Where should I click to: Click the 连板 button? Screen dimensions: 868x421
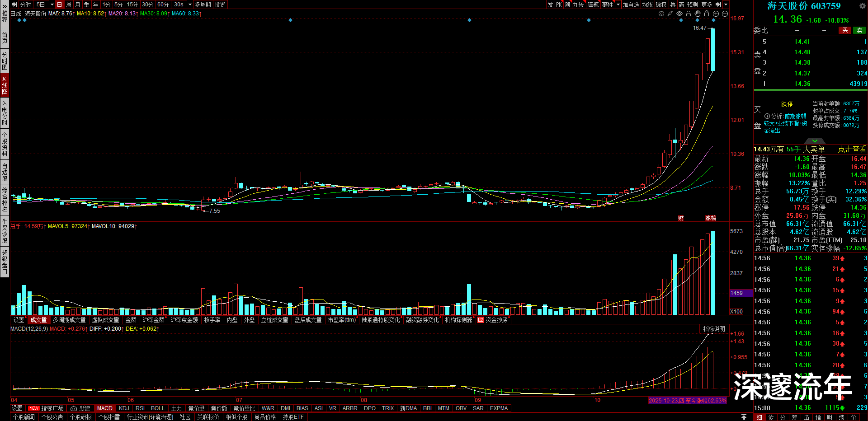(x=593, y=5)
